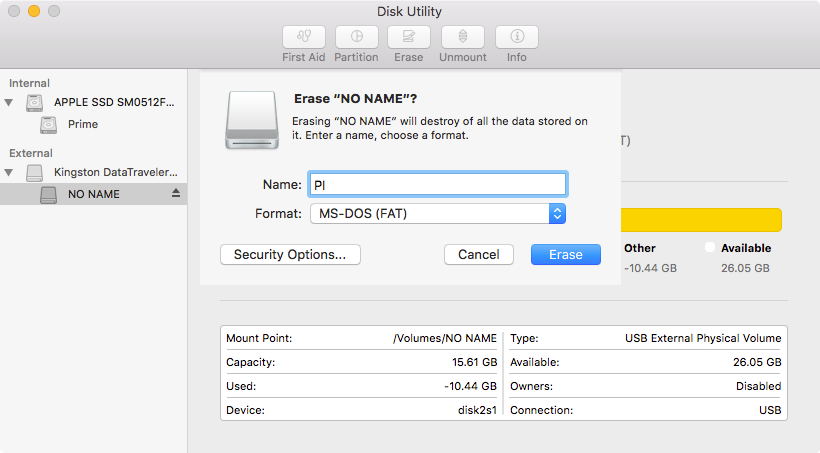This screenshot has width=820, height=453.
Task: Click the Device value disk2s1
Action: 477,411
